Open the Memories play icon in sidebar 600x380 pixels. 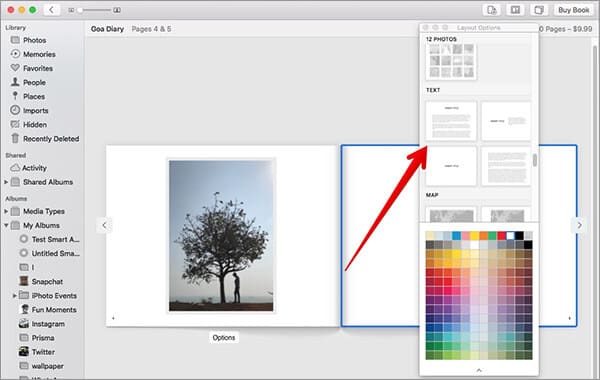15,54
